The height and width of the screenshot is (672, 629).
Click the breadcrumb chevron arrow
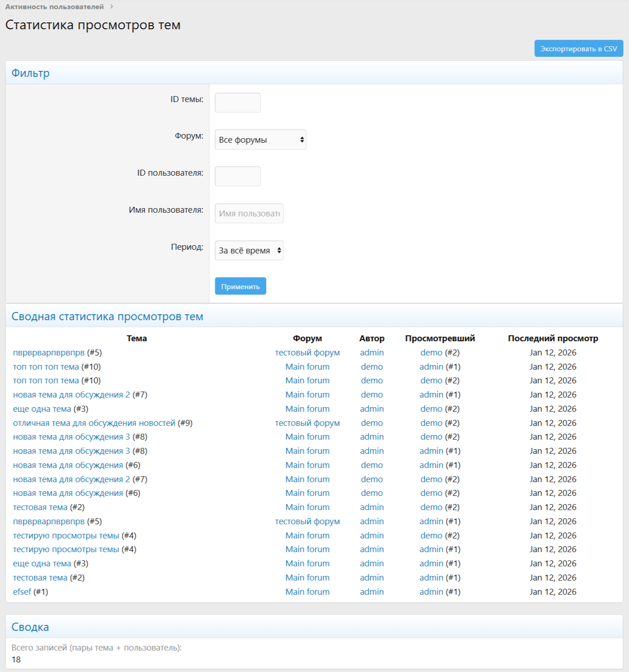click(x=111, y=7)
